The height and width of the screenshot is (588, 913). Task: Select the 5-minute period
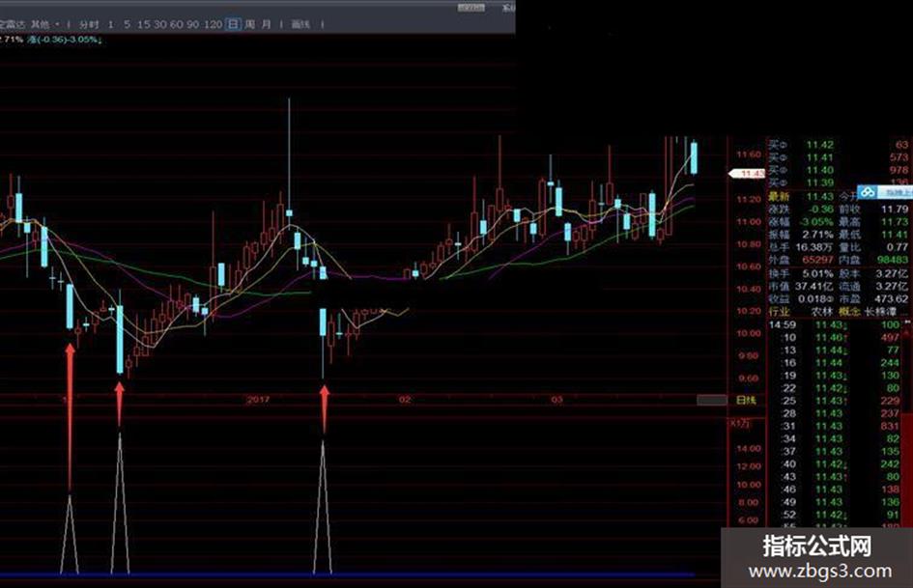pos(127,24)
